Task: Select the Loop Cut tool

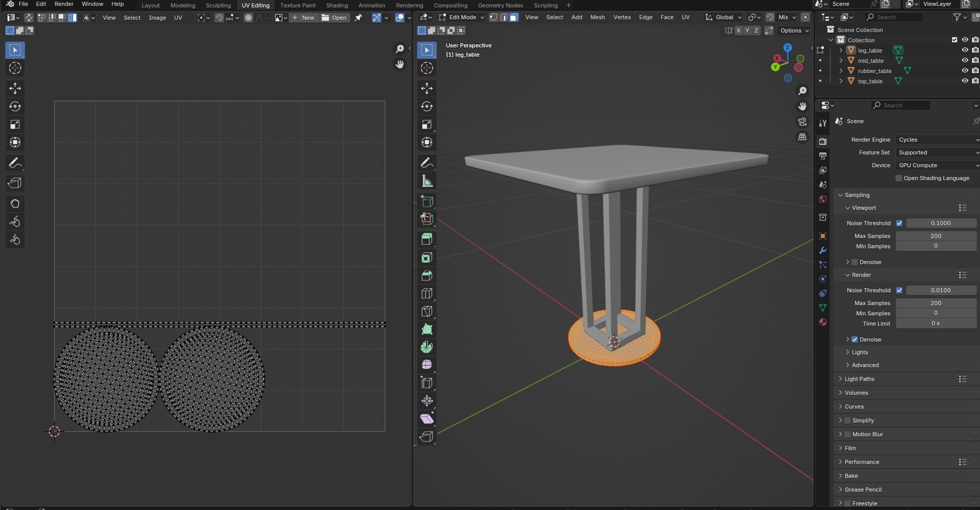Action: coord(427,294)
